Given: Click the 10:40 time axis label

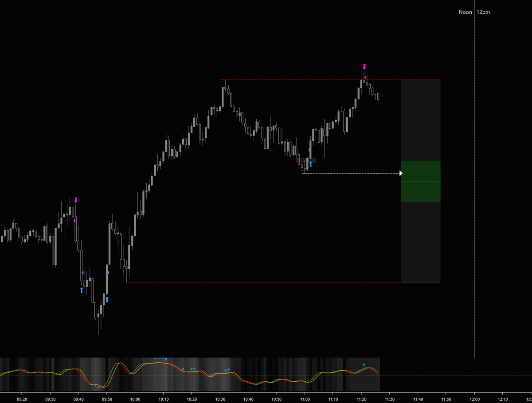Looking at the screenshot, I should point(248,399).
